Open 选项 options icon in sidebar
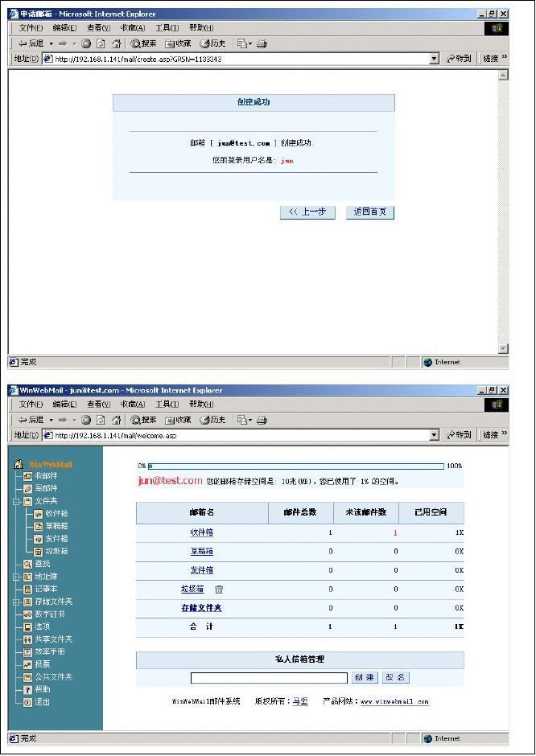The image size is (536, 756). 27,627
